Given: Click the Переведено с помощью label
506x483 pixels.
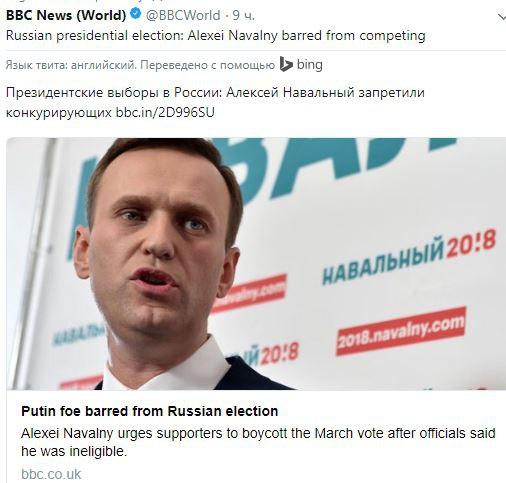Looking at the screenshot, I should [x=207, y=65].
